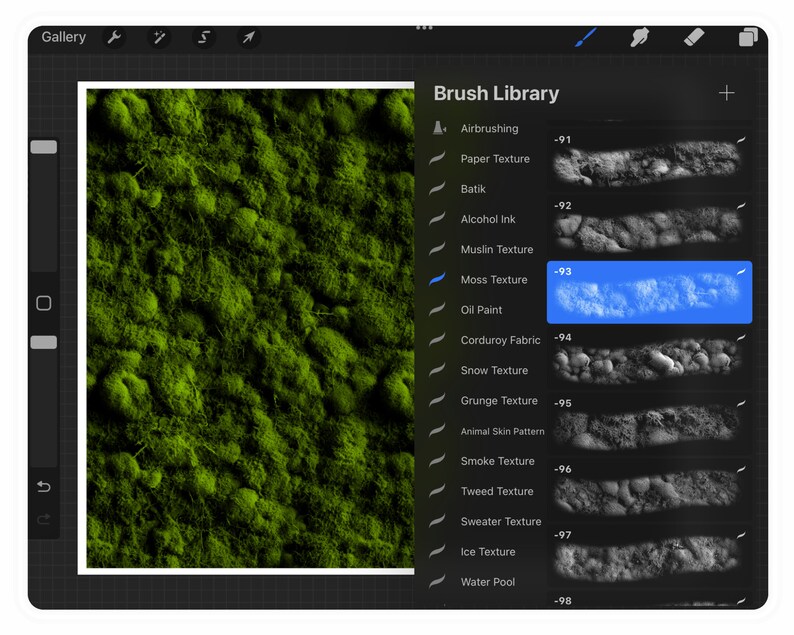Open the Batik brush set
The width and height of the screenshot is (794, 635).
point(486,189)
